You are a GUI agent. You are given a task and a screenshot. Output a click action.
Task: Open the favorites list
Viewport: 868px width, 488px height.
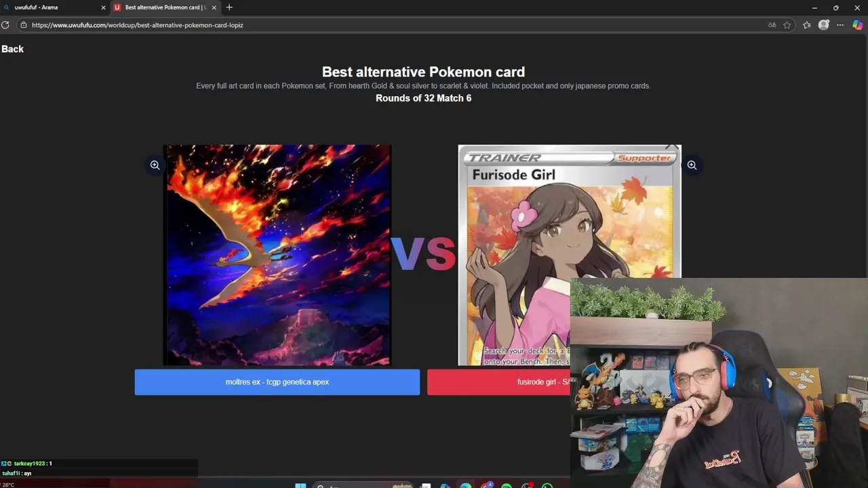click(x=807, y=25)
